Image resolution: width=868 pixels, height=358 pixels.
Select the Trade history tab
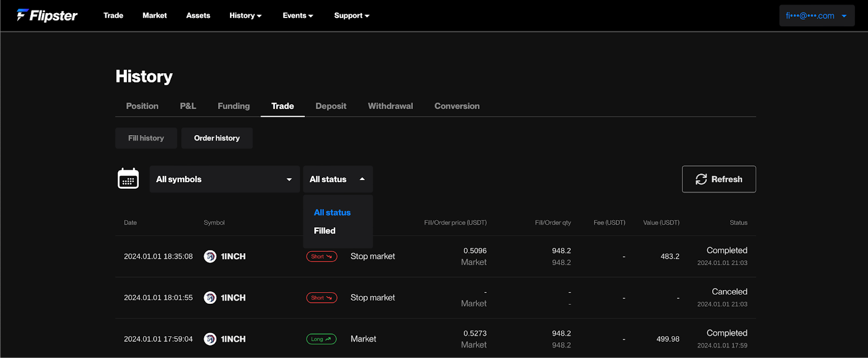click(283, 106)
